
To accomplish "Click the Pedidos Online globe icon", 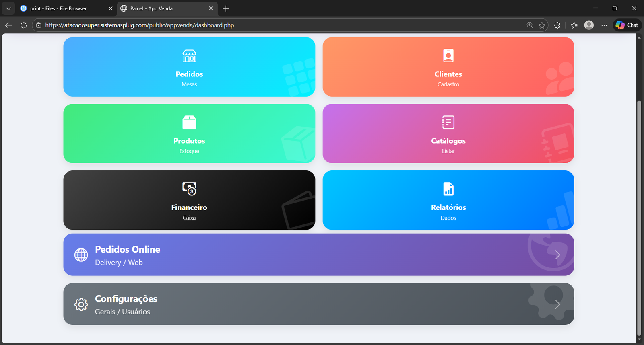I will click(81, 255).
